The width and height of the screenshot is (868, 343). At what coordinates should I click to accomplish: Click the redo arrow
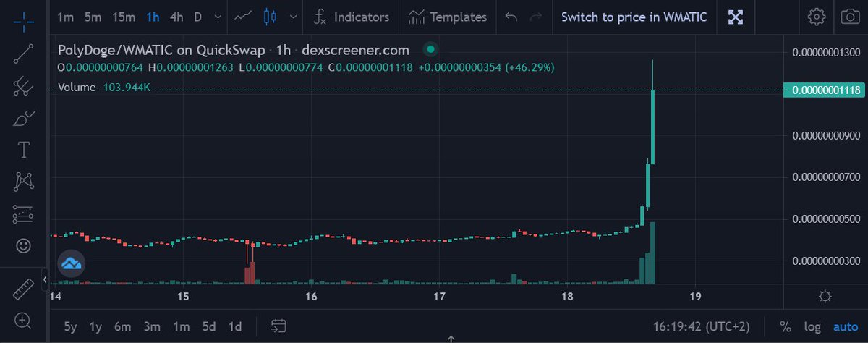click(x=535, y=17)
